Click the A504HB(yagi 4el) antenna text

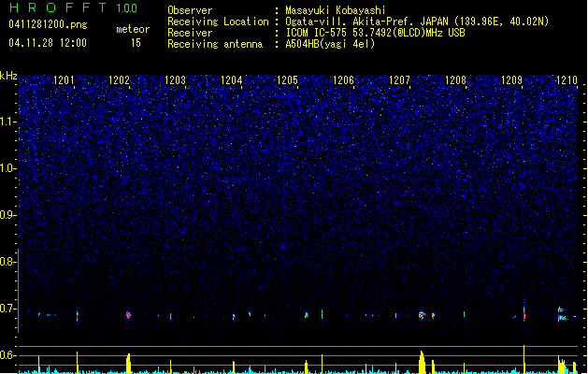(330, 44)
